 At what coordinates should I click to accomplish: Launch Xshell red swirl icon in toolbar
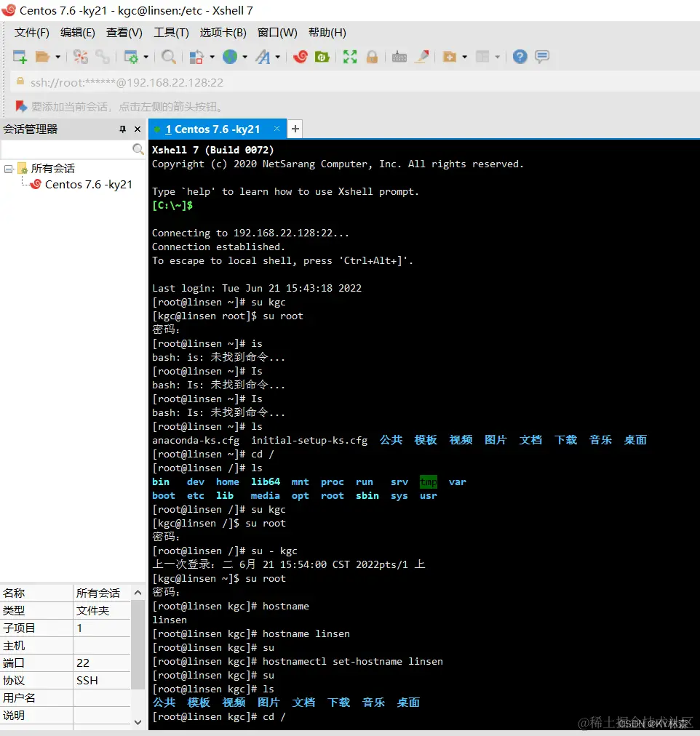301,57
